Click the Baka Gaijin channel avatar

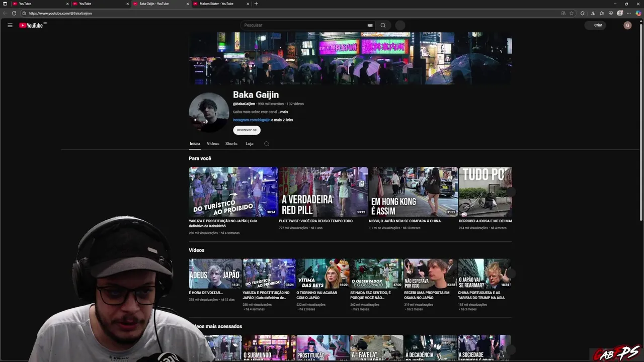tap(209, 113)
